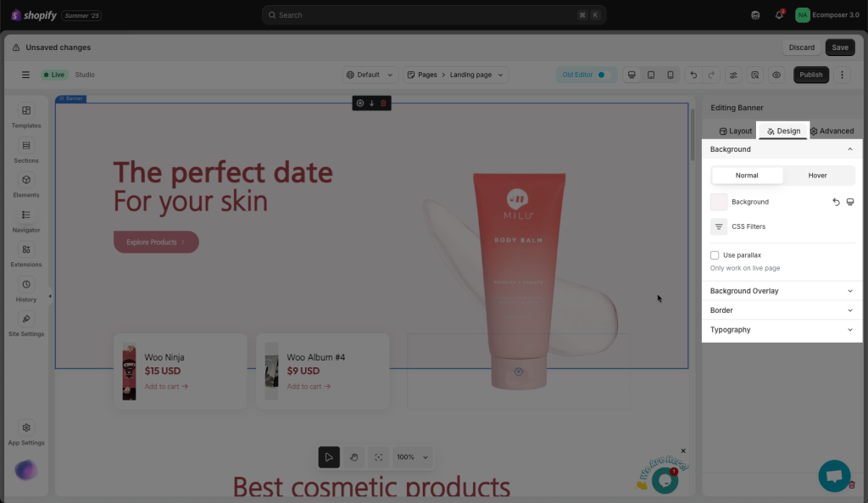Switch to the Advanced tab
Screen dimensions: 868x503
coord(832,131)
